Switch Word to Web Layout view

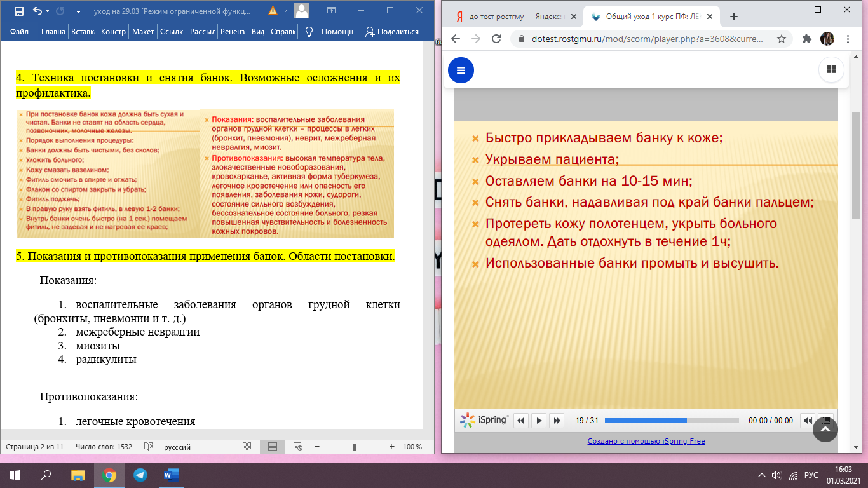(297, 447)
